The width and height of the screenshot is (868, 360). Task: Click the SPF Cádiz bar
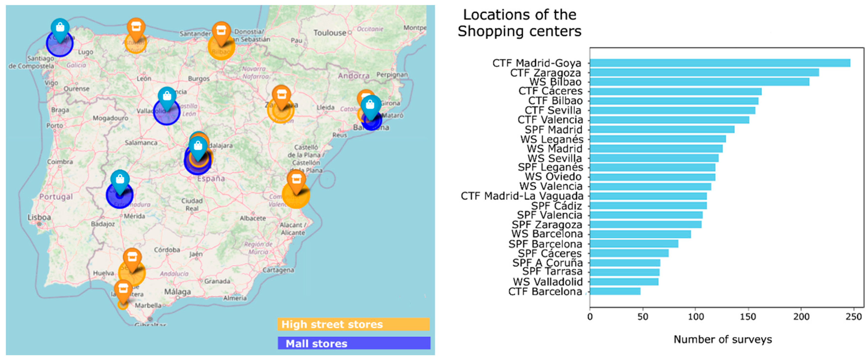pos(648,205)
